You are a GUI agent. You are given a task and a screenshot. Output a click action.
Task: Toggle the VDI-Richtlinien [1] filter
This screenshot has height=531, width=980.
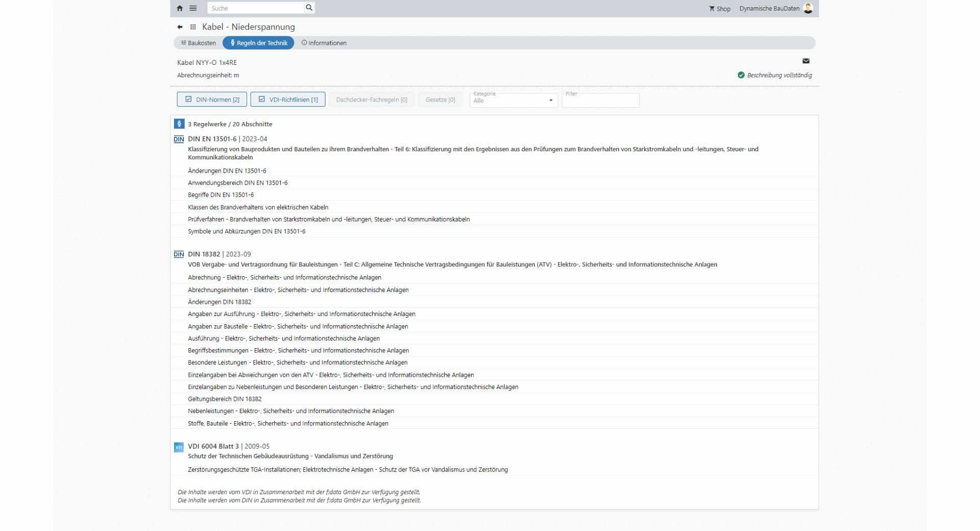[x=288, y=100]
